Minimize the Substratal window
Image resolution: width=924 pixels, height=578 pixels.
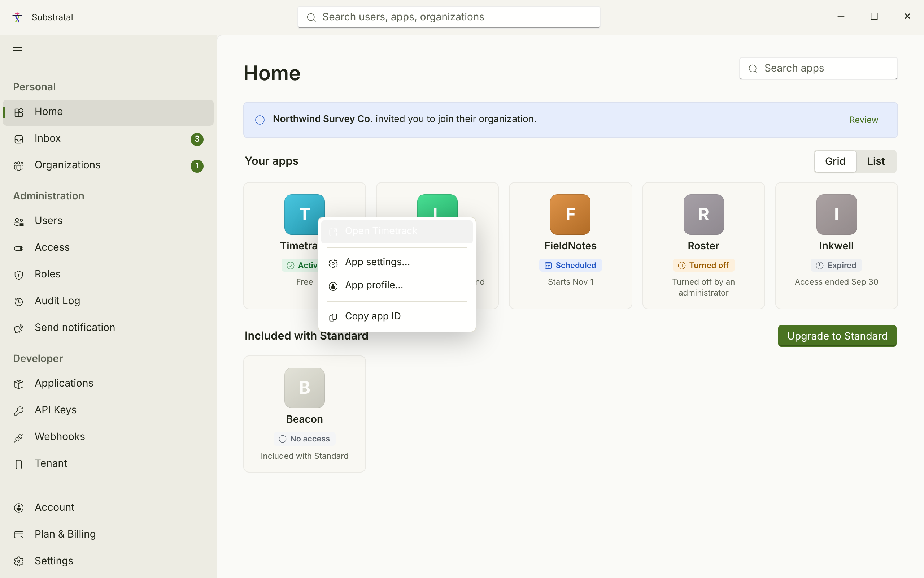pos(841,17)
